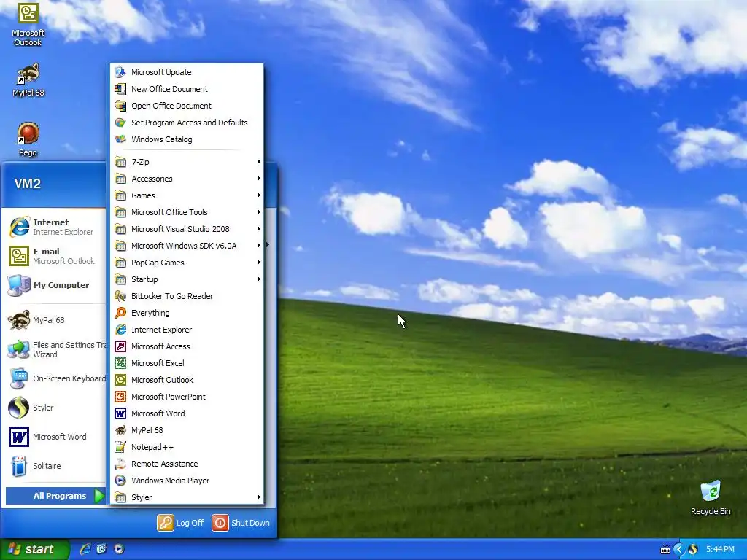Image resolution: width=747 pixels, height=560 pixels.
Task: Click the Shut Down button
Action: [241, 523]
